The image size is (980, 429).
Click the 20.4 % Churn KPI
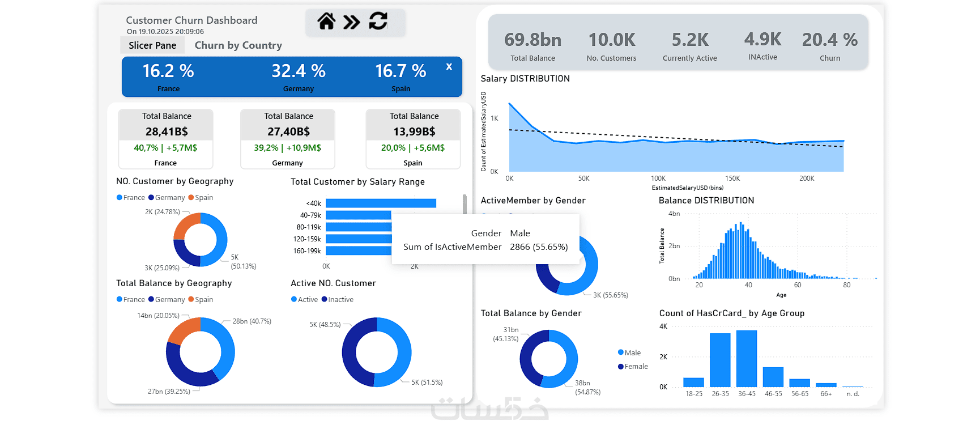tap(830, 46)
